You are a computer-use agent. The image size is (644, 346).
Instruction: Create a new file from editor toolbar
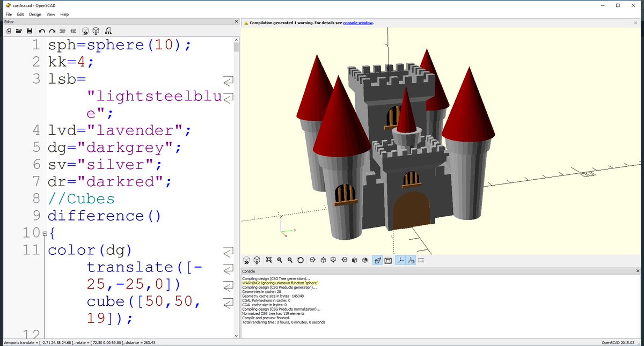click(9, 31)
